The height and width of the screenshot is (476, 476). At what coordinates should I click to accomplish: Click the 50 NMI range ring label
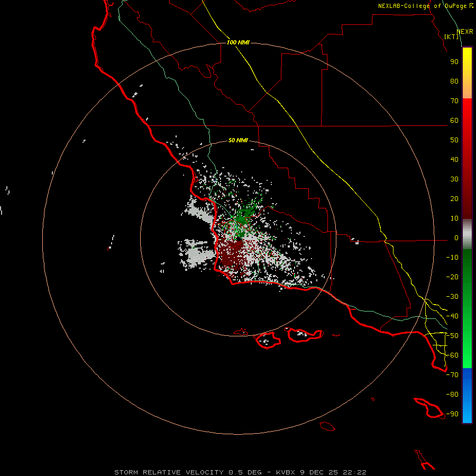[238, 140]
